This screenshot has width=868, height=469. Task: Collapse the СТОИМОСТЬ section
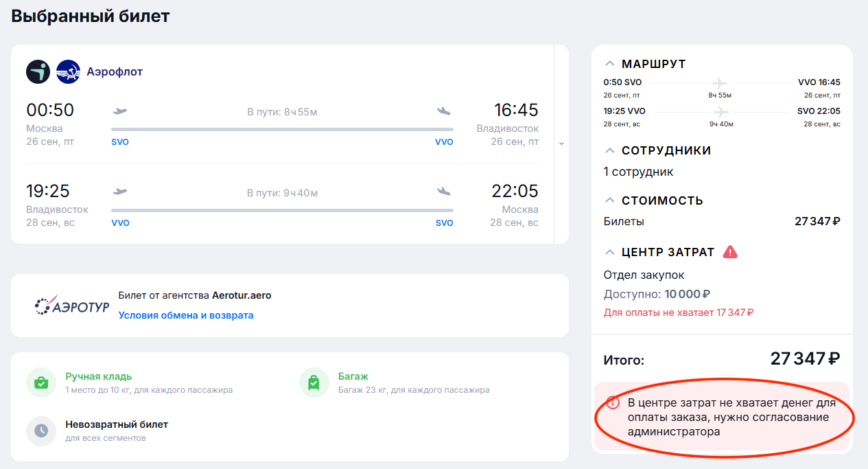coord(609,201)
